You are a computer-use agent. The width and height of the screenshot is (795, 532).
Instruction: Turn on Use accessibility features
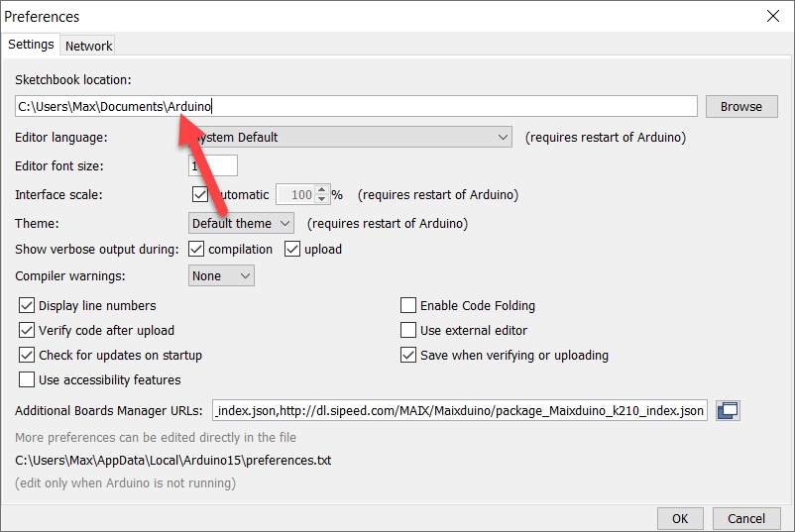(x=27, y=380)
